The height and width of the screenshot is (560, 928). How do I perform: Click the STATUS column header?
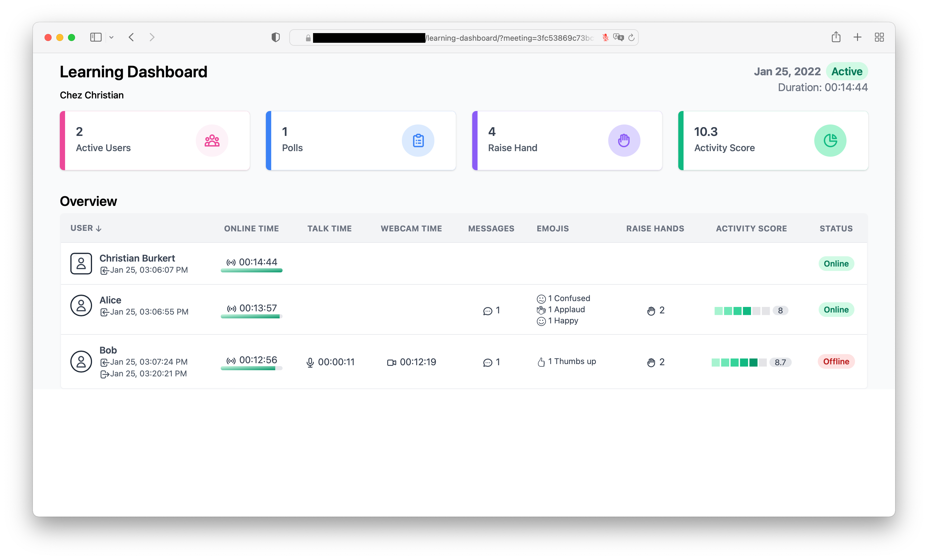pyautogui.click(x=836, y=228)
